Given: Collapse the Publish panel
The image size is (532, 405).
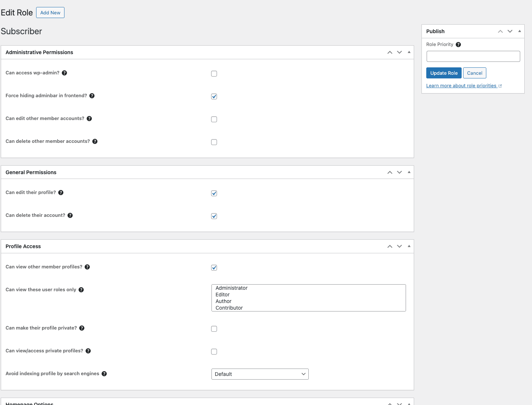Looking at the screenshot, I should click(519, 31).
